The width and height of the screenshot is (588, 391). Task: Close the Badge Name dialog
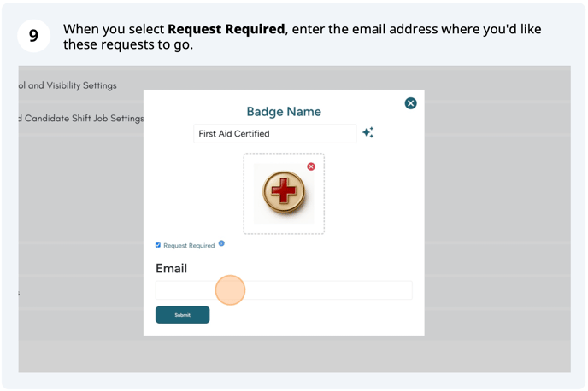pyautogui.click(x=410, y=103)
